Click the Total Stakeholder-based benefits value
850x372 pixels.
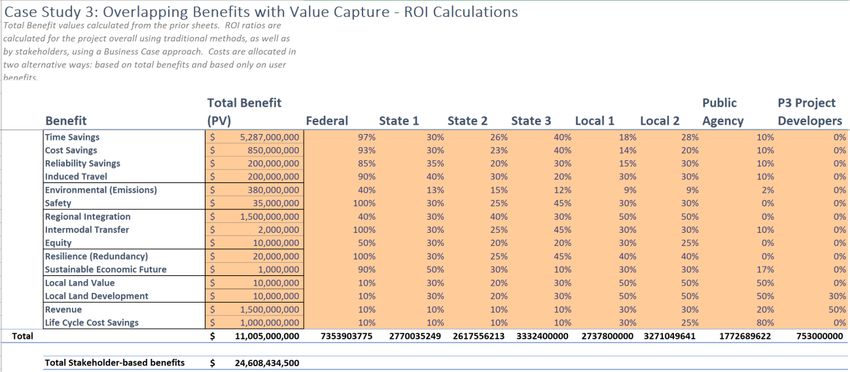[255, 362]
